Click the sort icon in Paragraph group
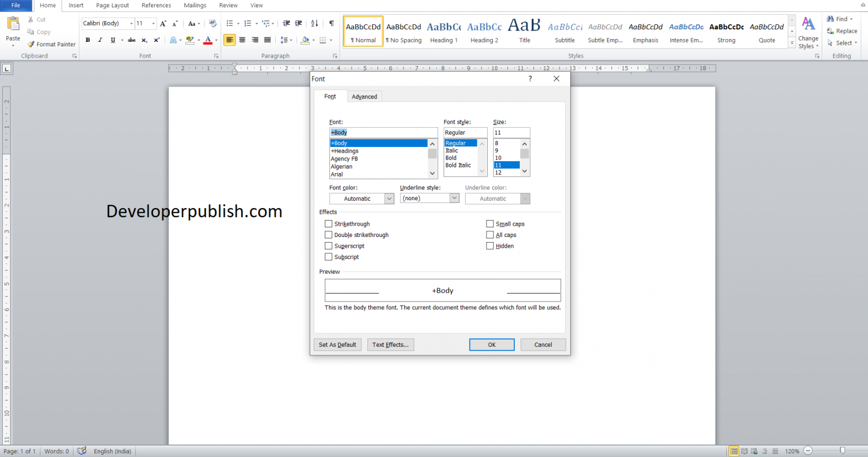868x457 pixels. 314,23
